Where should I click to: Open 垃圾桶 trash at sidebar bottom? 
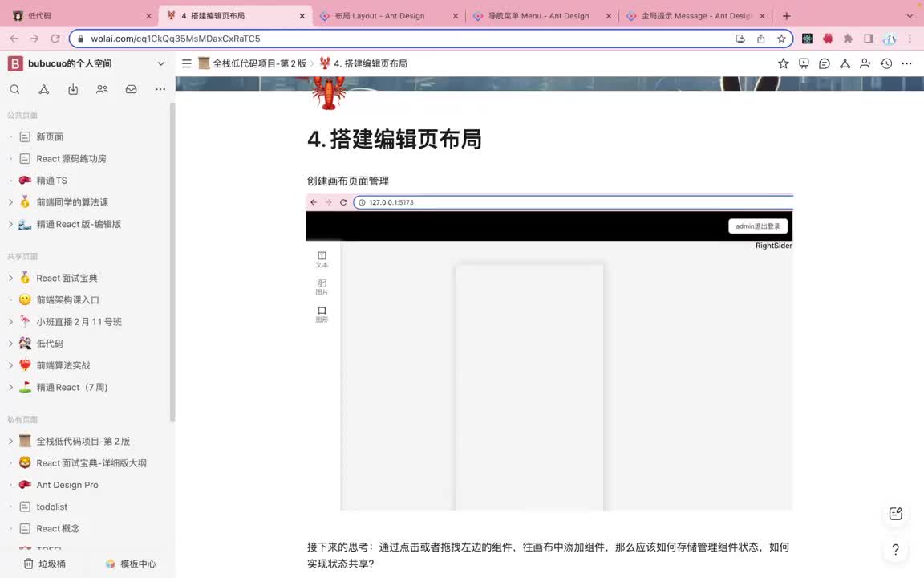(45, 564)
